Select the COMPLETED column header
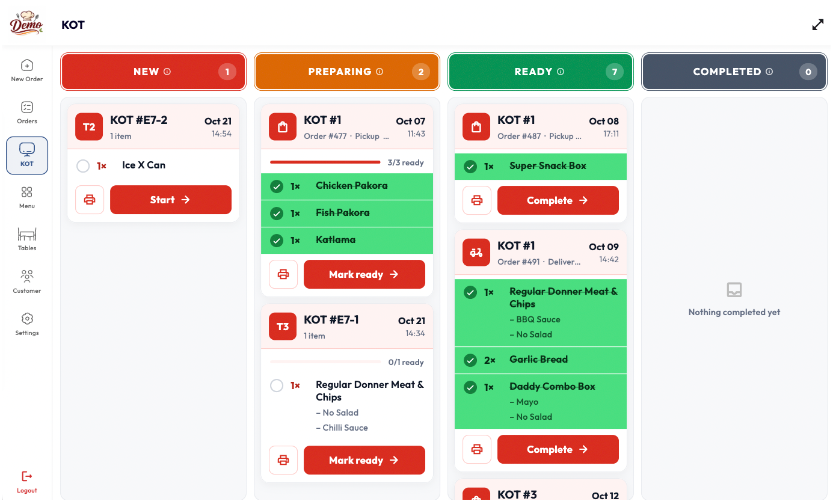833x504 pixels. pyautogui.click(x=734, y=72)
